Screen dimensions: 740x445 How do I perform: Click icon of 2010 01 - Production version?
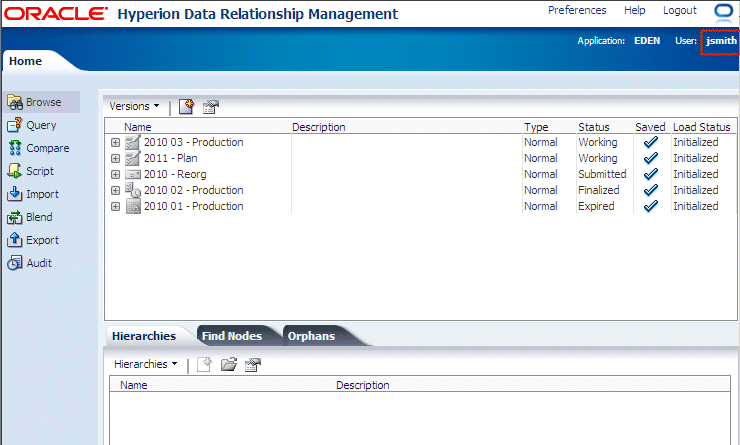pos(133,206)
